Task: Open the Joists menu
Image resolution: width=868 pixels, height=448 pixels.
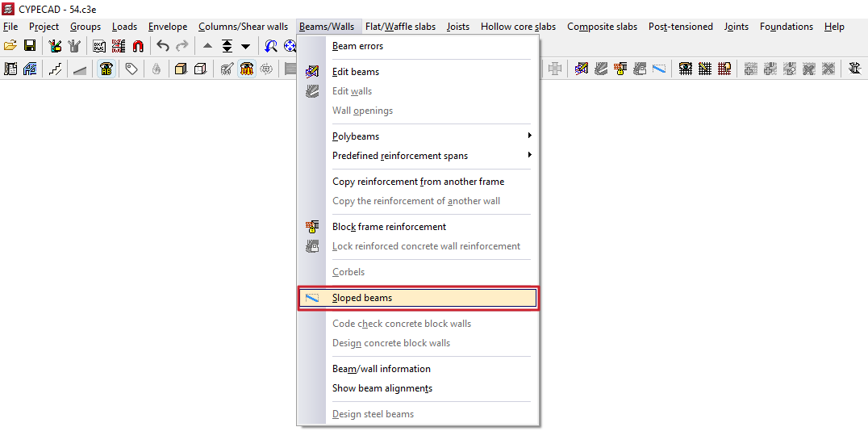Action: [458, 27]
